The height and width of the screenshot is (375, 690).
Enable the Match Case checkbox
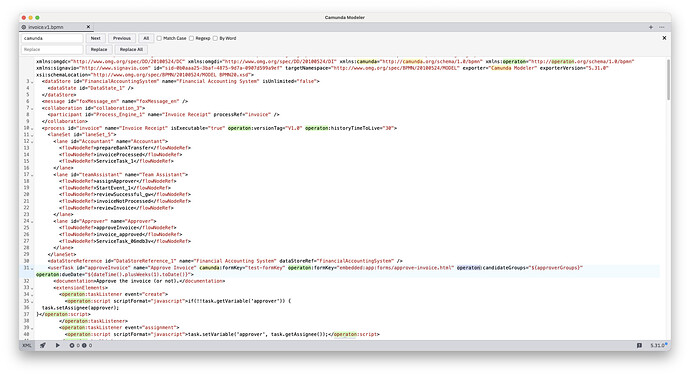point(159,38)
